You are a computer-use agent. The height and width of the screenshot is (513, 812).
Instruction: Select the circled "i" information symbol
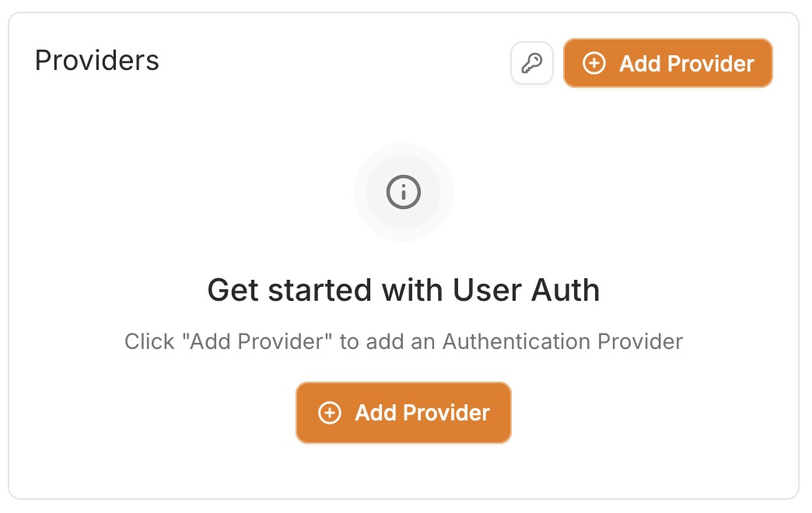404,191
